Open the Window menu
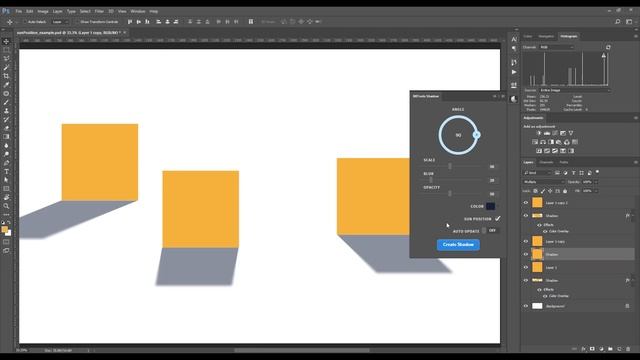 pos(138,11)
